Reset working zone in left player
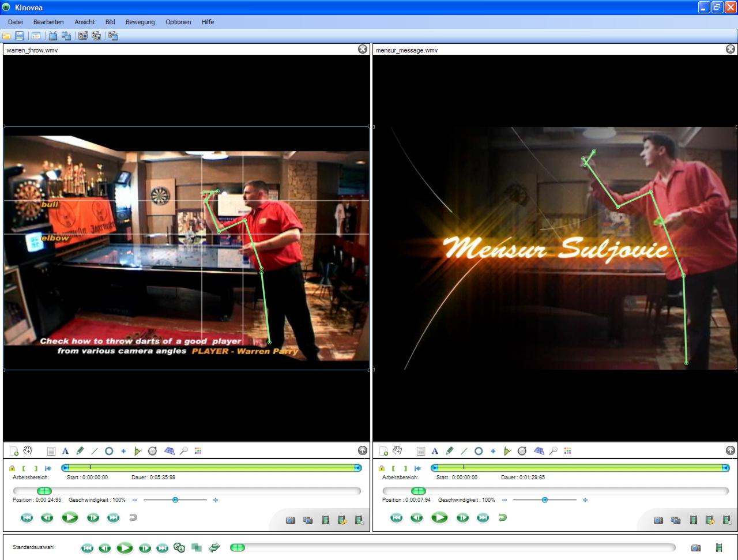Viewport: 738px width, 560px height. (48, 468)
